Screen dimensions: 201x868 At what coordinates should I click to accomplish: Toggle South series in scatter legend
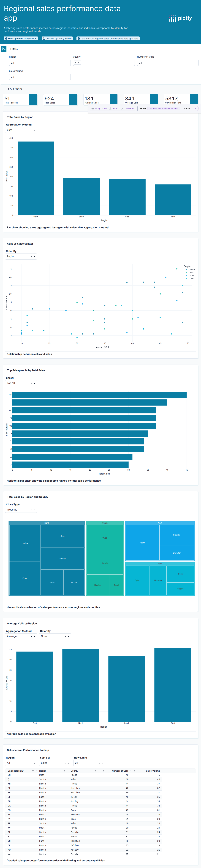click(x=190, y=275)
